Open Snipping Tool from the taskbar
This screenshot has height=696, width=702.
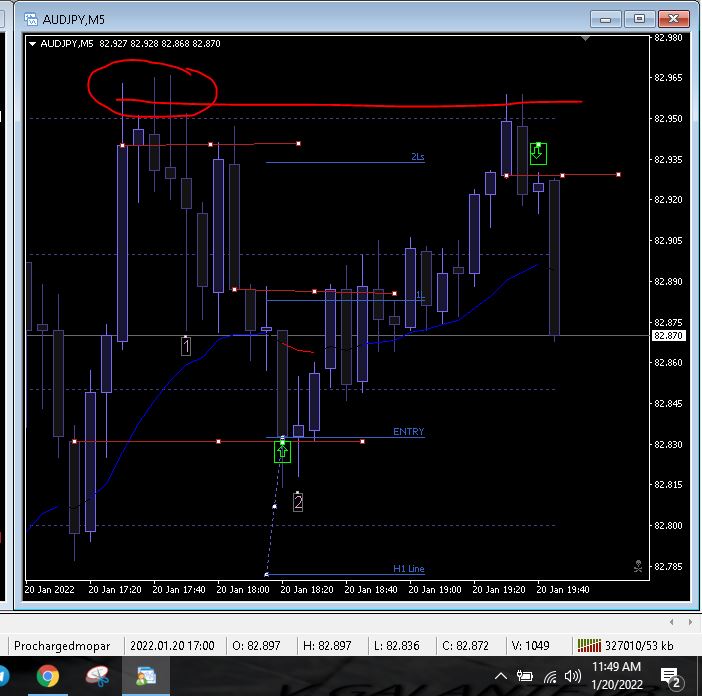click(97, 675)
